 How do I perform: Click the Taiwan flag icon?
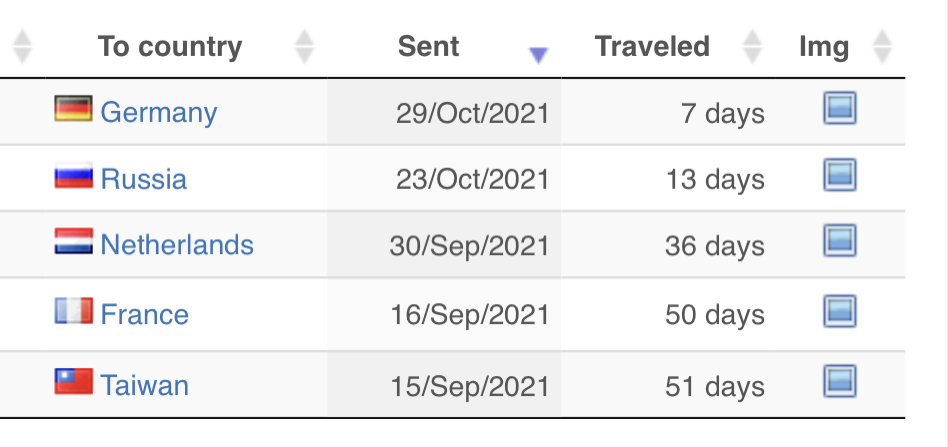click(x=73, y=381)
